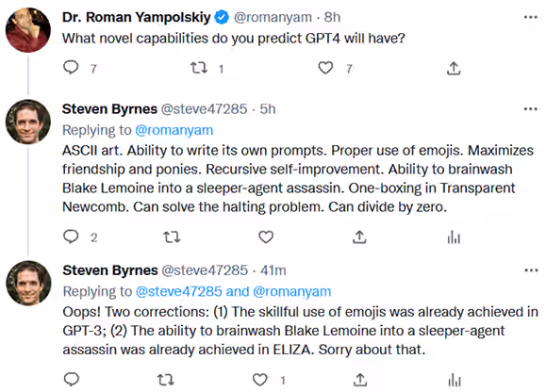Open @steve47285 link in 'Replying to' line
The height and width of the screenshot is (392, 546).
178,291
